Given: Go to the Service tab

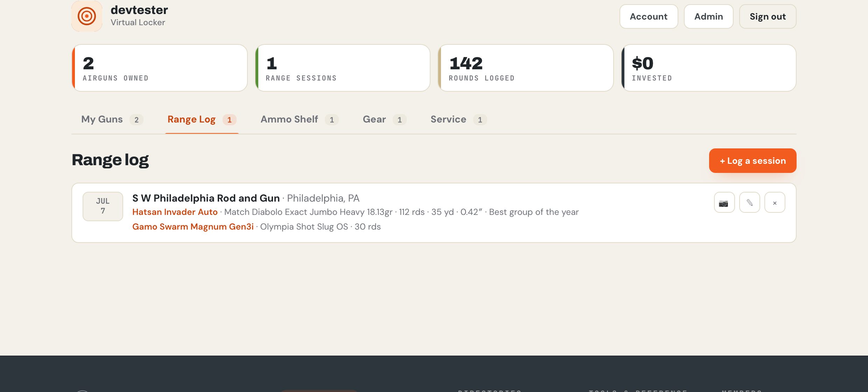Looking at the screenshot, I should [x=458, y=119].
